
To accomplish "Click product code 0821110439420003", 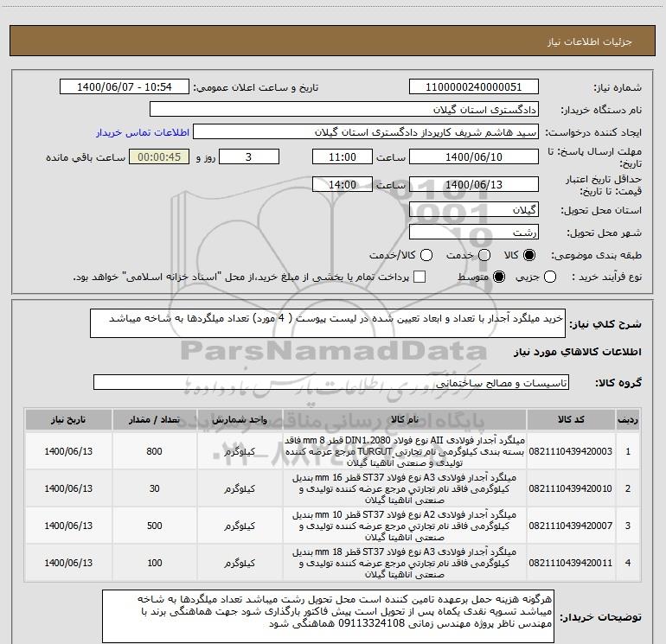I will [571, 451].
